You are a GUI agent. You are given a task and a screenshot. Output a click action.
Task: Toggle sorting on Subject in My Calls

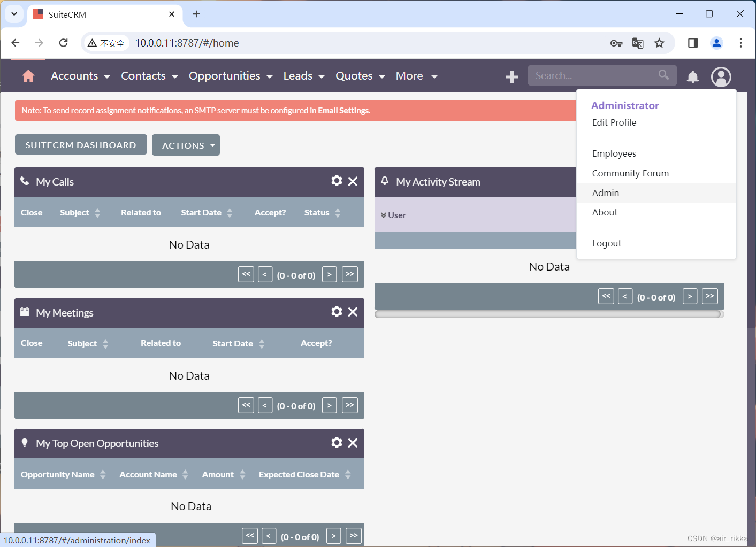[x=97, y=212]
